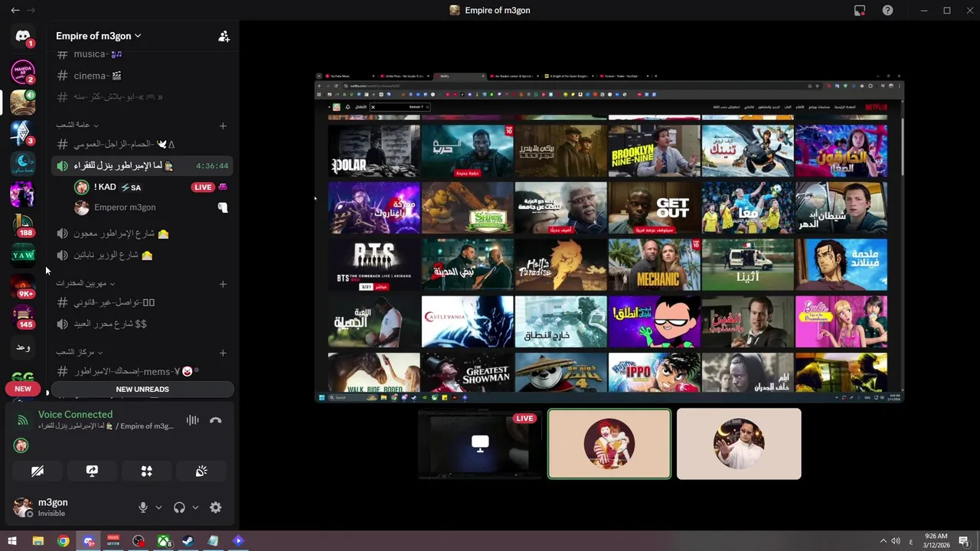The image size is (980, 551).
Task: Collapse the مركاز الشعب category
Action: [79, 352]
